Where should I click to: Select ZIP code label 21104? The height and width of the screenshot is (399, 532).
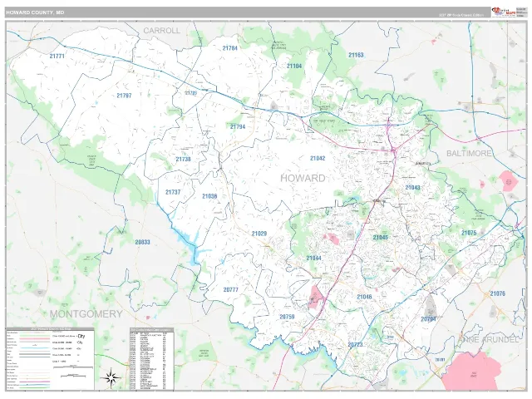tap(294, 66)
